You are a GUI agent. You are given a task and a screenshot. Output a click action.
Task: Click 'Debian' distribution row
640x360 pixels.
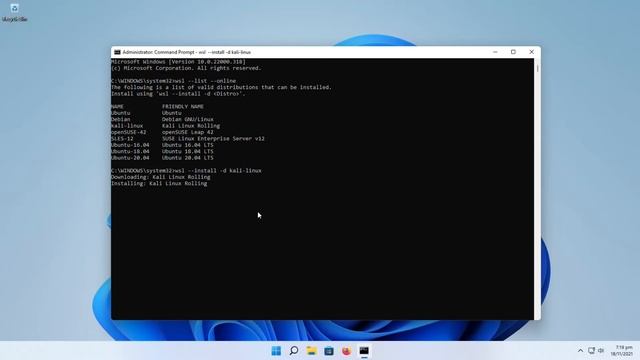(x=162, y=119)
